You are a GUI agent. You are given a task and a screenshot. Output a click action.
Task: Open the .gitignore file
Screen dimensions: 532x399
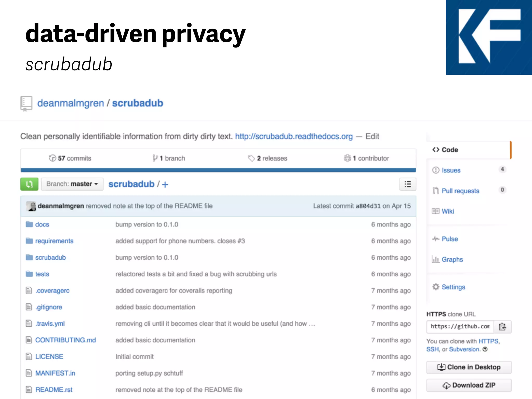(49, 307)
